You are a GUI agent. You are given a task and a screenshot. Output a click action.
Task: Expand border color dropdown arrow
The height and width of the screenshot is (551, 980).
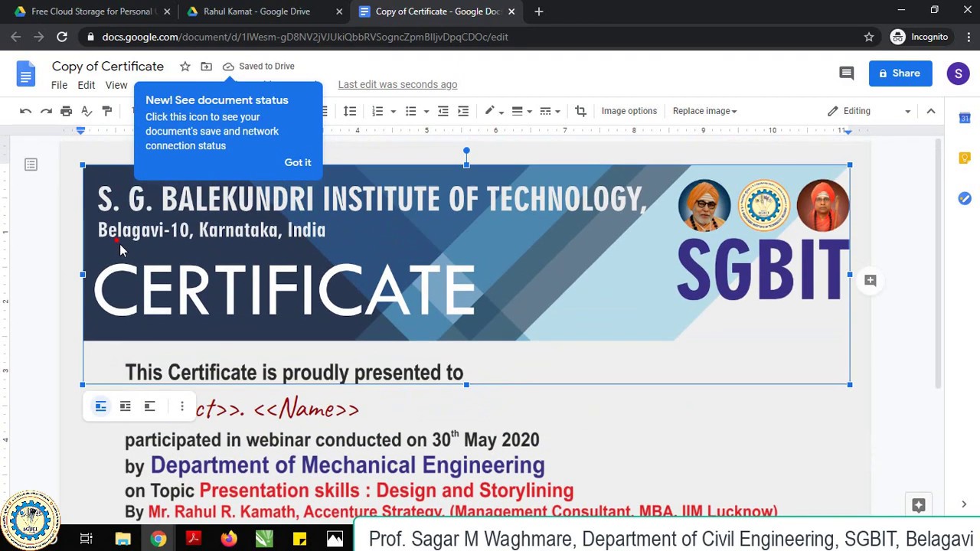pos(501,112)
